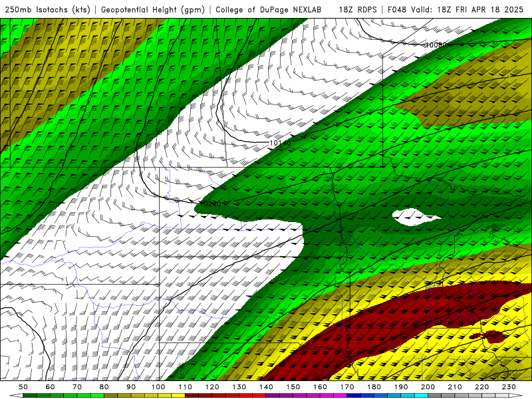The image size is (532, 399).
Task: Click the "Valid: 18Z FRI APR 18 2025" text
Action: pos(467,9)
